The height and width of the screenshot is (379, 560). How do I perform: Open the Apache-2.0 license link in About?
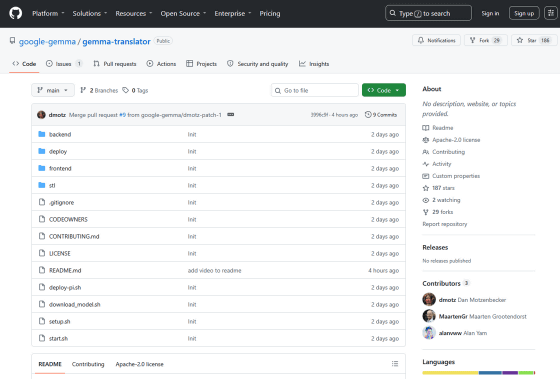click(451, 140)
